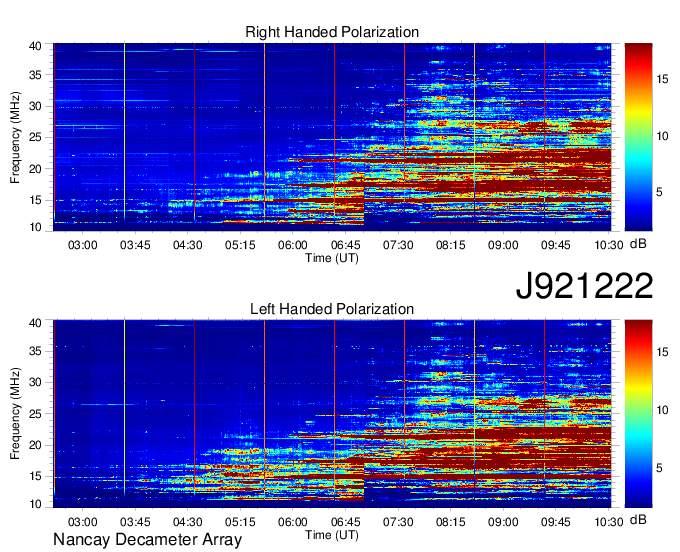Click the 03:00 tick under Left Handed plot

pyautogui.click(x=82, y=522)
